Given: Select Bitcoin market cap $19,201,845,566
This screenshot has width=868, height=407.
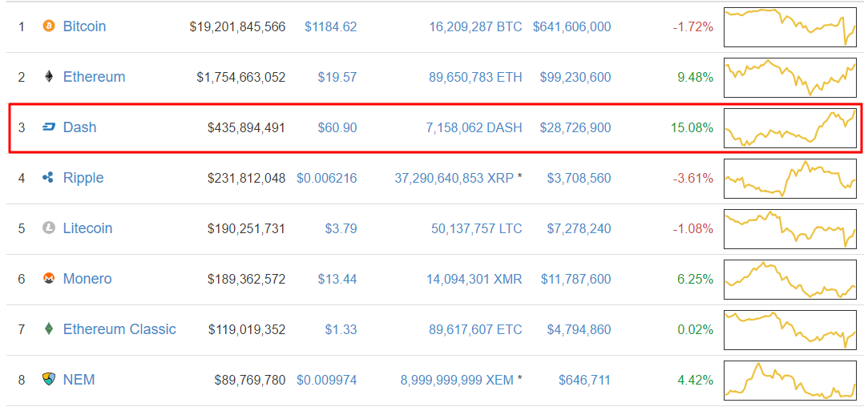Looking at the screenshot, I should [x=237, y=26].
